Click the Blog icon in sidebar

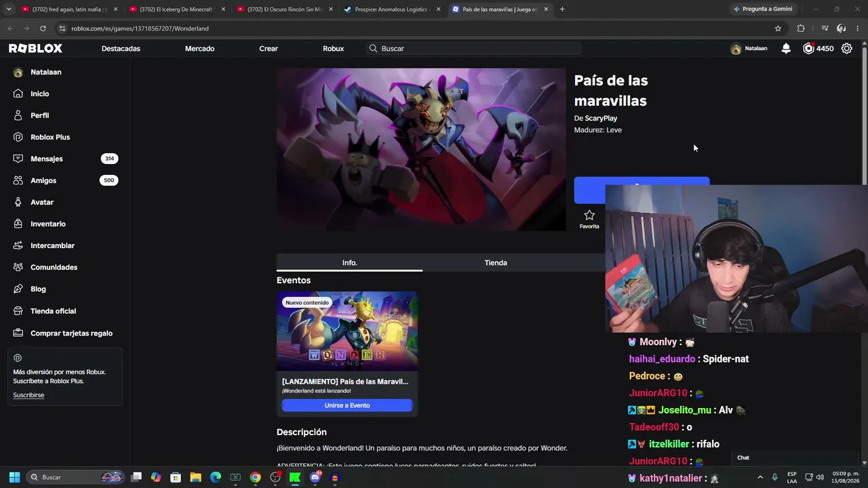click(18, 289)
